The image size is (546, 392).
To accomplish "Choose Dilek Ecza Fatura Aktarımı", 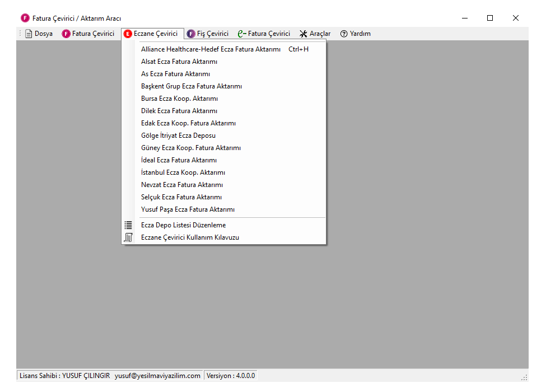I will coord(224,111).
